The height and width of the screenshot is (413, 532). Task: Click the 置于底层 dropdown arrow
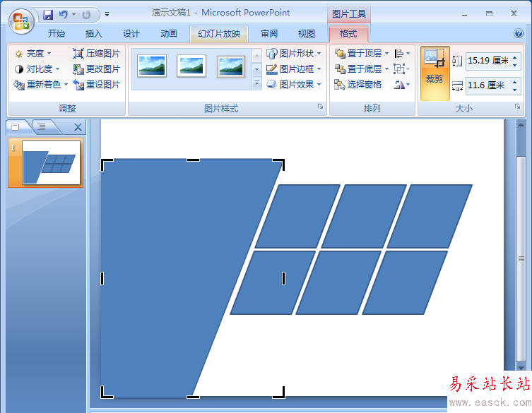[x=386, y=69]
